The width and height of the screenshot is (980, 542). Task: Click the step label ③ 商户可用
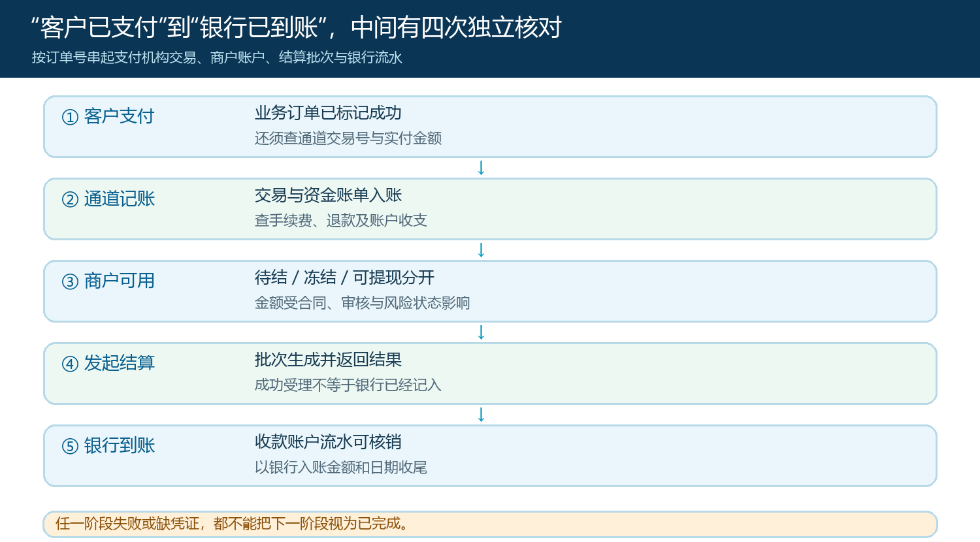click(108, 281)
